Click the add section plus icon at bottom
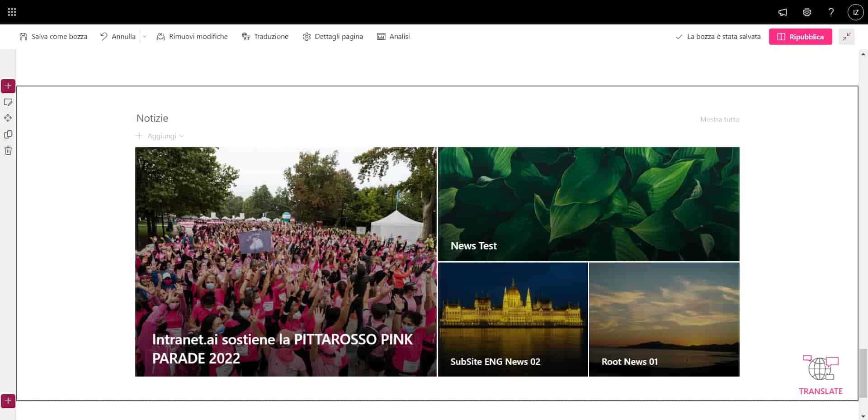Screen dimensions: 868x420 point(8,401)
